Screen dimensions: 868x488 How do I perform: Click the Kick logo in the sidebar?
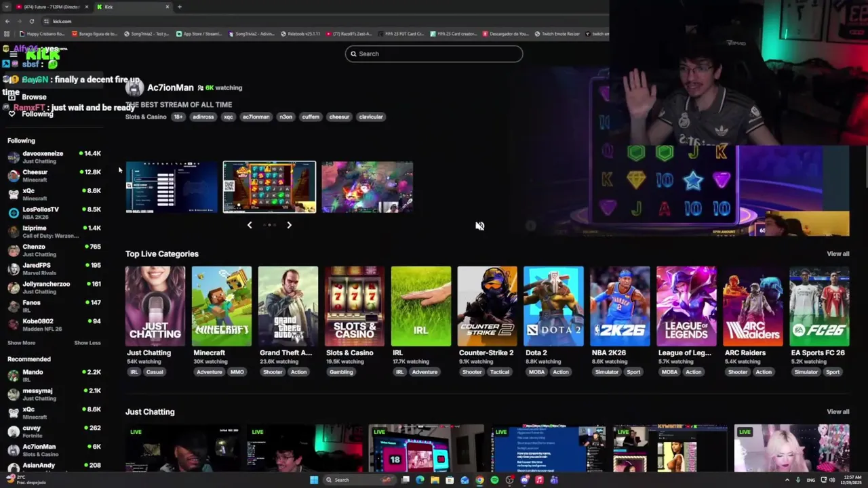click(42, 56)
